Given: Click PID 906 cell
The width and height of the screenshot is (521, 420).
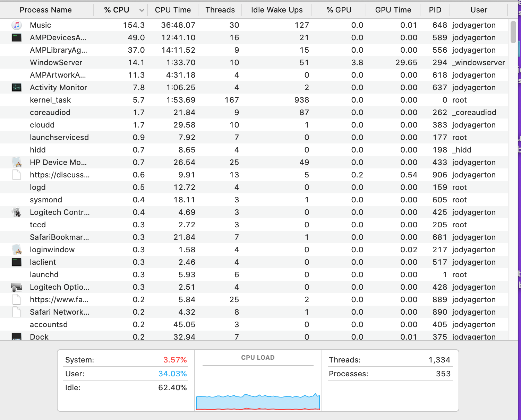Looking at the screenshot, I should (x=440, y=175).
